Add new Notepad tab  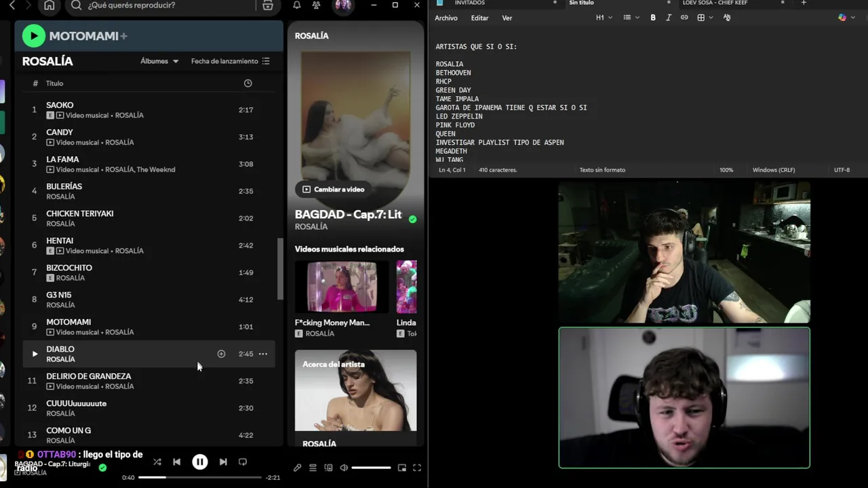[x=804, y=3]
